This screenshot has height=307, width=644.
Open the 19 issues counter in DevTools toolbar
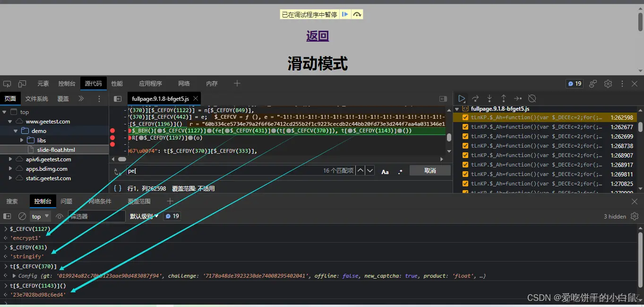coord(575,84)
